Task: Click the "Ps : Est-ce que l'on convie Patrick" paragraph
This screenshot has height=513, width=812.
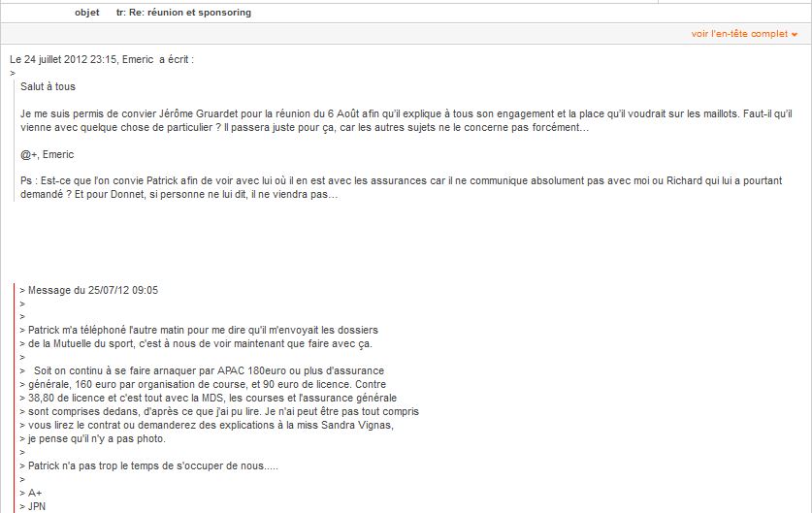Action: point(402,188)
